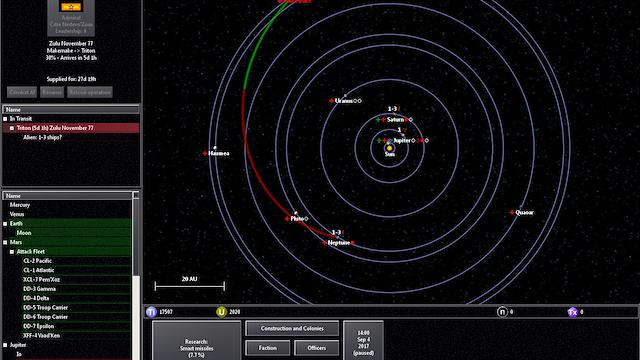The width and height of the screenshot is (640, 360).
Task: Select the Neptune marker on the map
Action: coord(339,243)
